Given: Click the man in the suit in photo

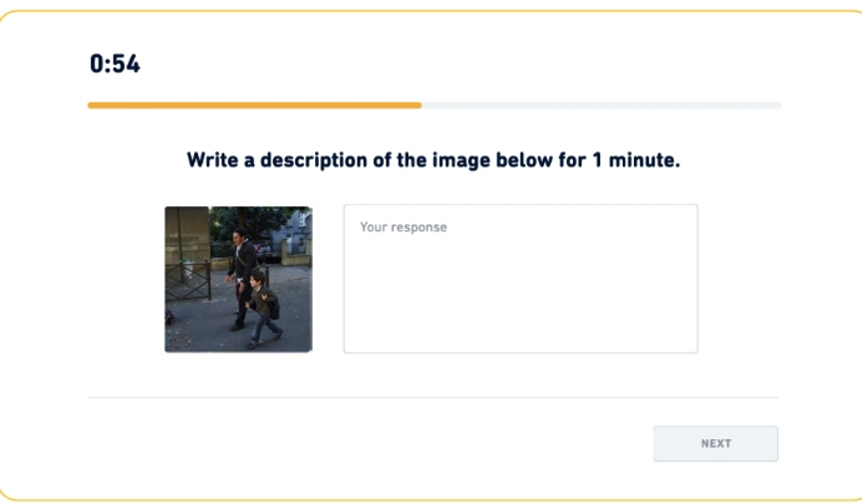Looking at the screenshot, I should [240, 264].
